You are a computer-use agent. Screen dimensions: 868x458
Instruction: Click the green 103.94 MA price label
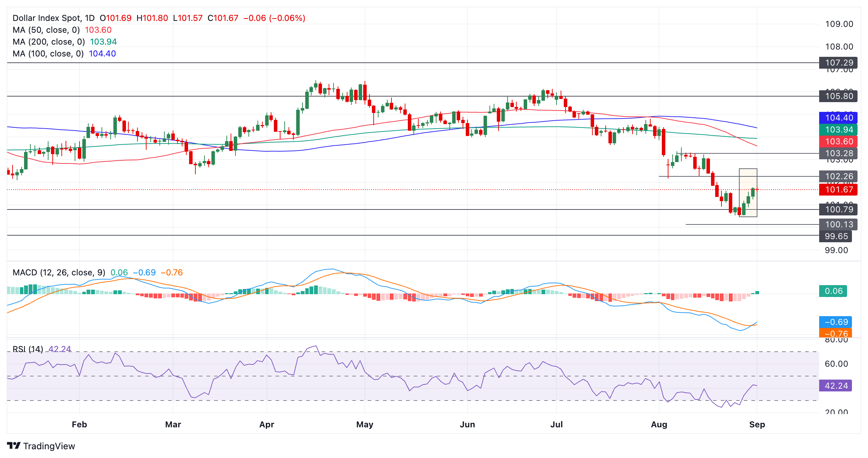(x=838, y=130)
